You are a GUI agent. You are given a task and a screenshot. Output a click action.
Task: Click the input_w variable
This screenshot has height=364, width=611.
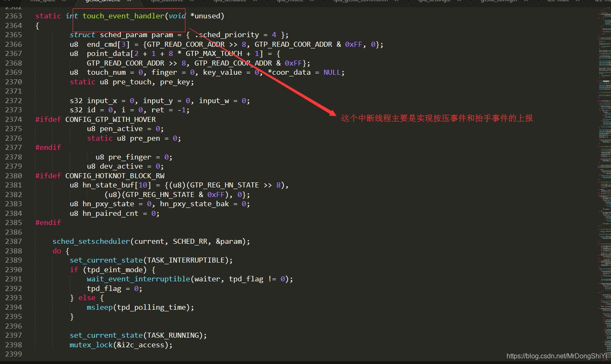214,101
